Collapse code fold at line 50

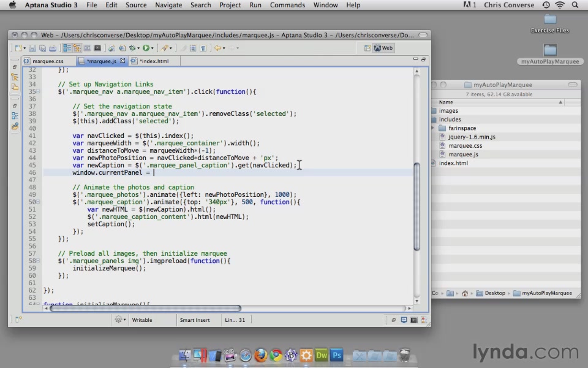tap(38, 202)
